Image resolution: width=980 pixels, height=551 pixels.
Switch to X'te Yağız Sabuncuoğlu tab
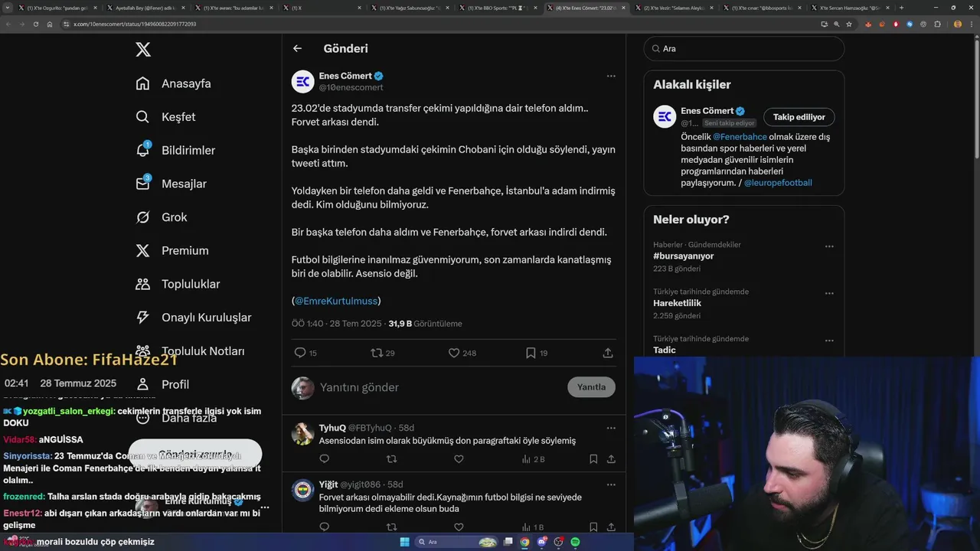[411, 8]
